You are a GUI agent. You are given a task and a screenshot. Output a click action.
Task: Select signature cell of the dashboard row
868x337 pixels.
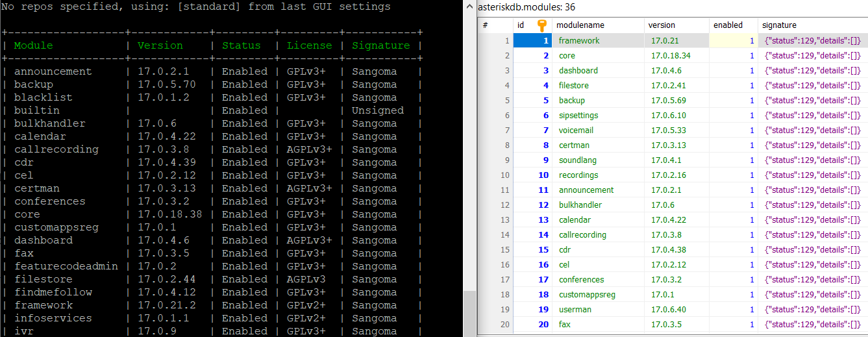click(x=812, y=70)
